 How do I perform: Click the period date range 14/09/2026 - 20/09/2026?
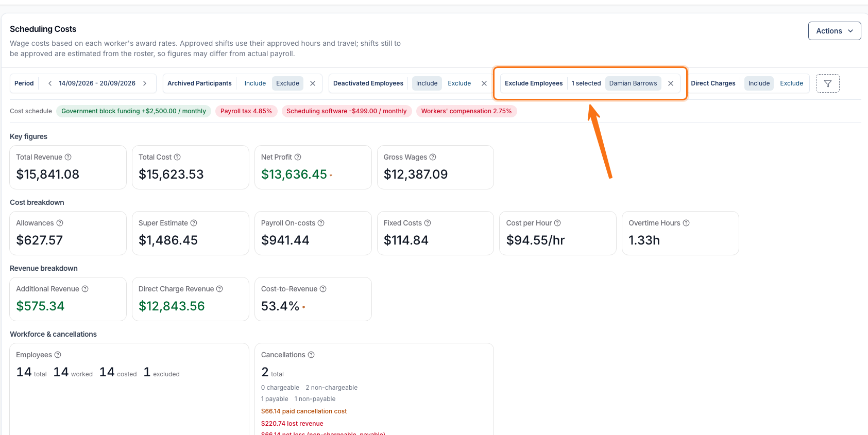coord(97,83)
